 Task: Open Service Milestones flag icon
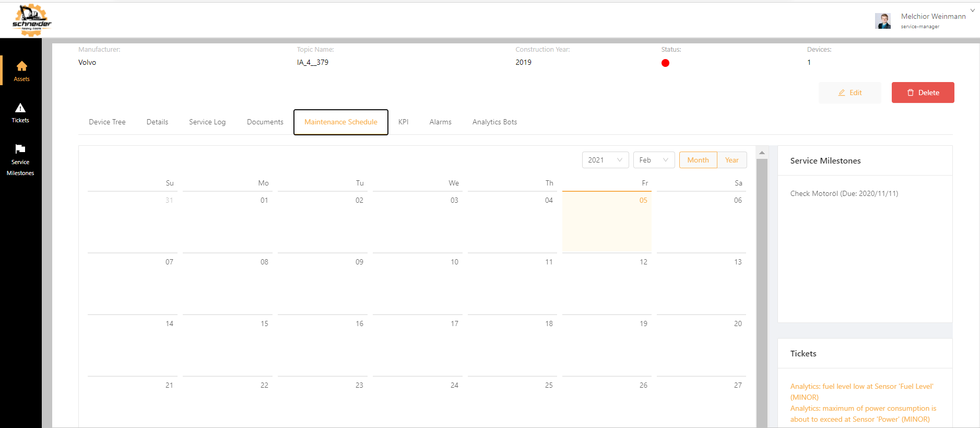point(20,149)
